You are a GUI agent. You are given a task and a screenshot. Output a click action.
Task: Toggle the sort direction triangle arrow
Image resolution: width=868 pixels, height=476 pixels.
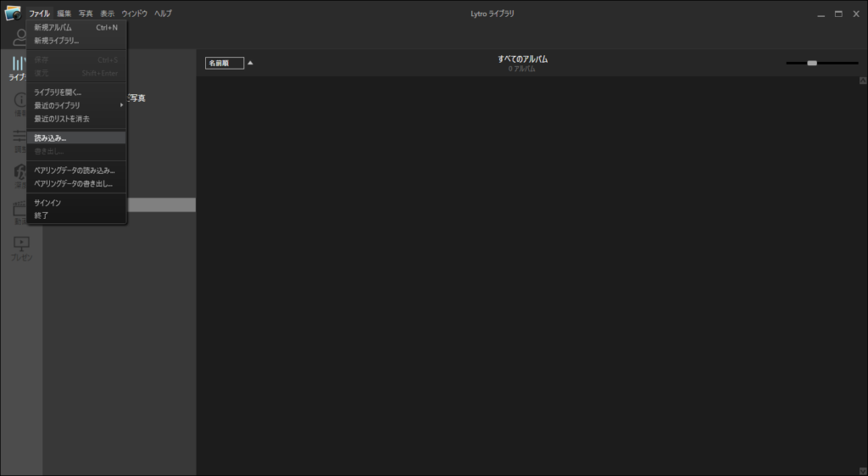coord(250,63)
